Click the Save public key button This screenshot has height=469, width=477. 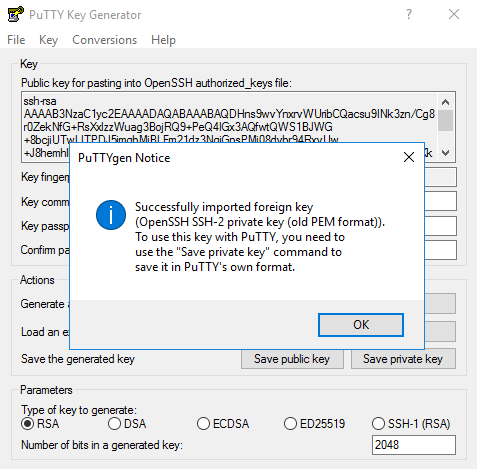pos(292,359)
